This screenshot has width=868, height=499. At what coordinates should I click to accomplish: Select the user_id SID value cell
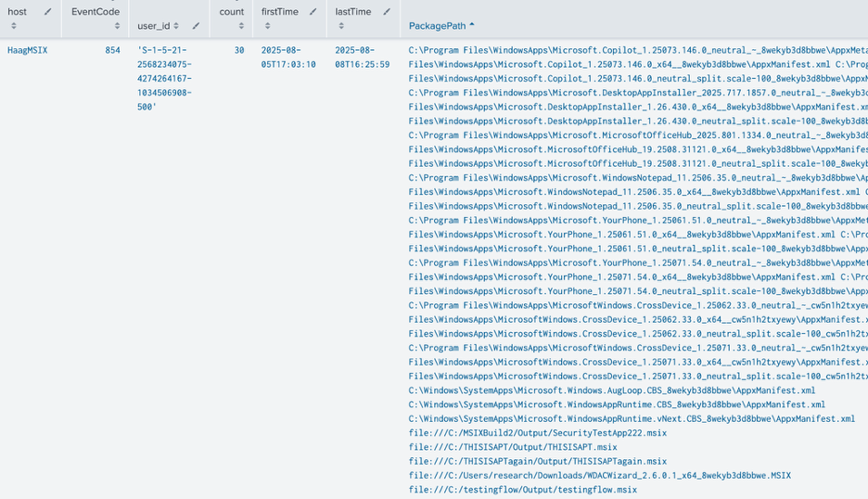click(x=164, y=79)
